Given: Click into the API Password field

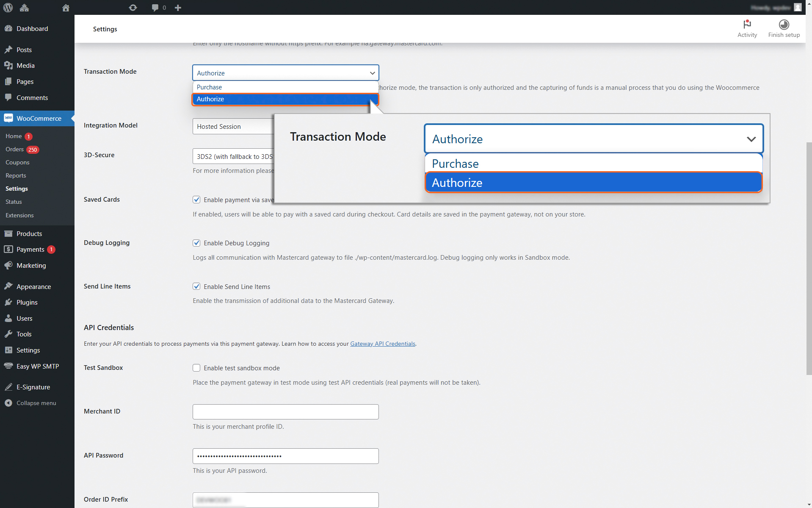Looking at the screenshot, I should [x=286, y=456].
